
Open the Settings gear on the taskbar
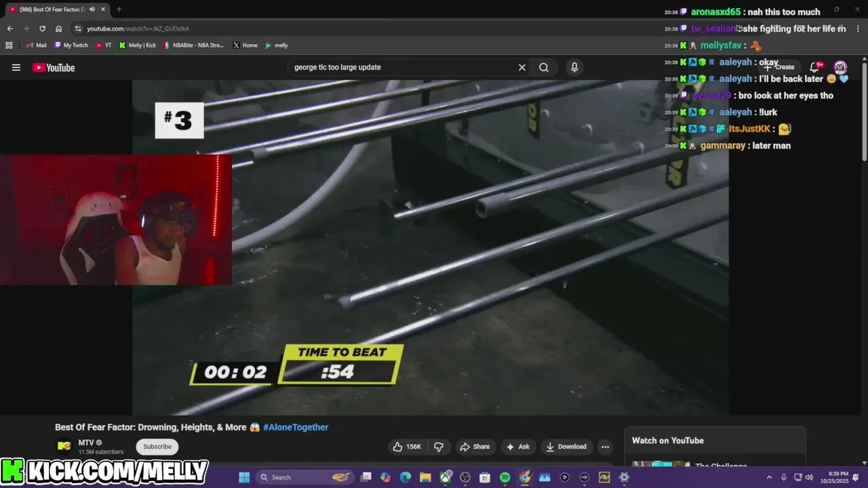tap(624, 477)
